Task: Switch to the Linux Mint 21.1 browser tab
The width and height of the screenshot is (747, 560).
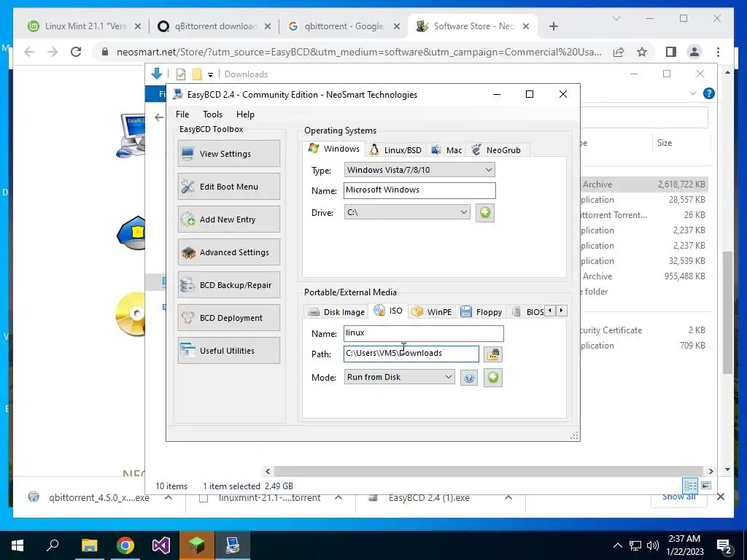Action: 85,26
